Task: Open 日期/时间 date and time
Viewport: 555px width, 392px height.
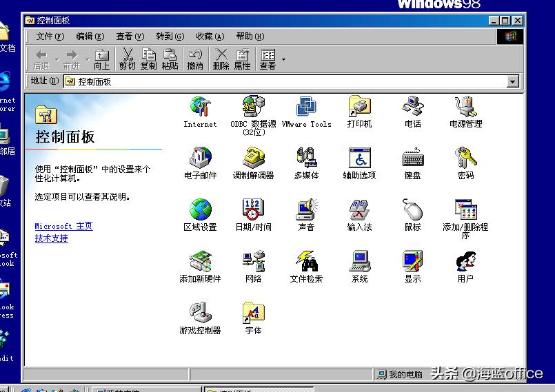Action: [x=254, y=215]
